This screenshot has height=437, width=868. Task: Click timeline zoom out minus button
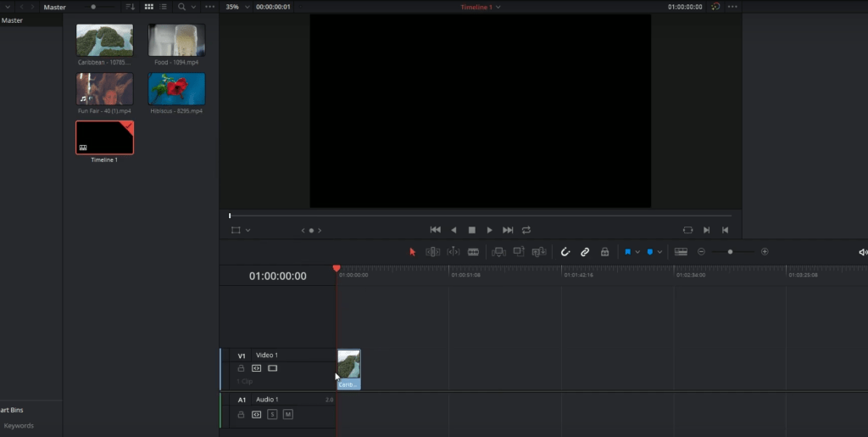pyautogui.click(x=701, y=251)
